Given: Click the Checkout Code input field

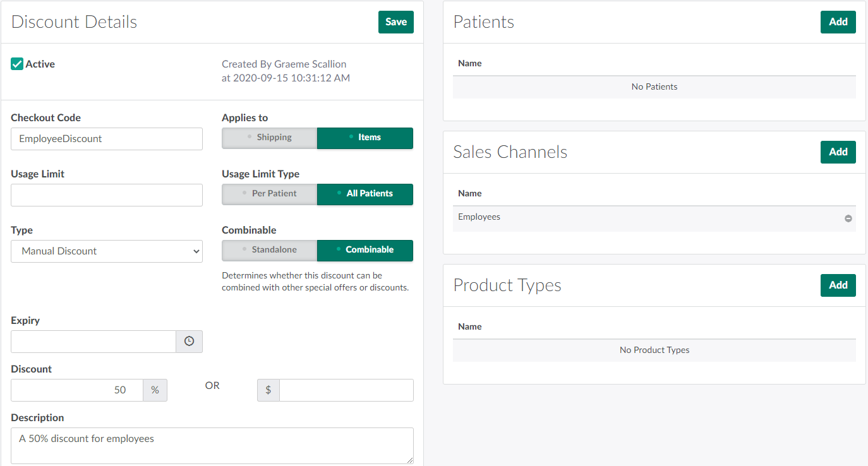Looking at the screenshot, I should 107,139.
